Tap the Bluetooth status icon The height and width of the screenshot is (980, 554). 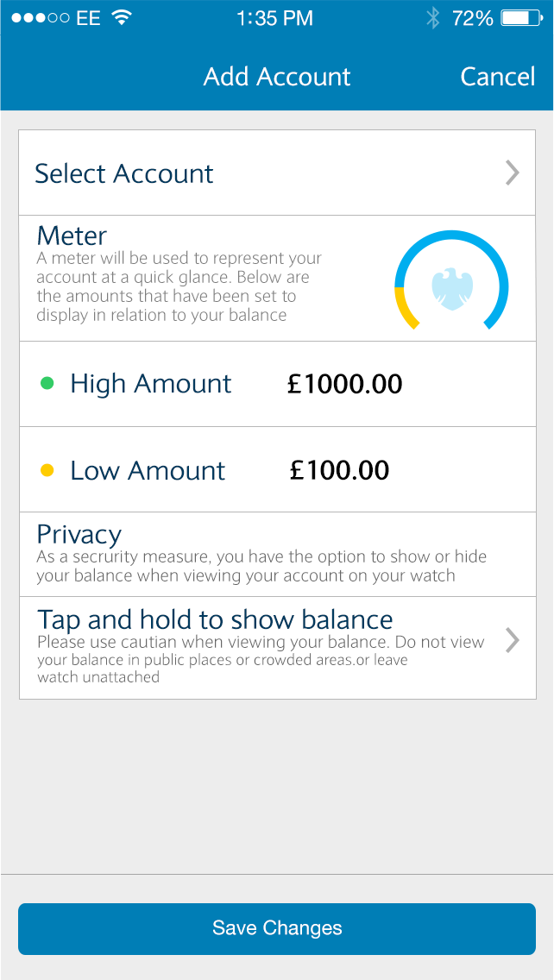432,18
